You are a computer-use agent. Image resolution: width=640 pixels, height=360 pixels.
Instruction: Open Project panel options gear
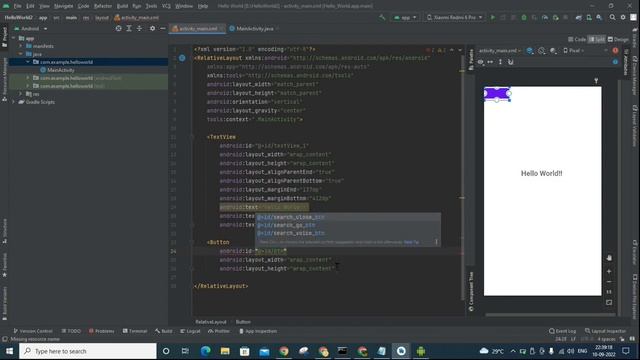click(x=152, y=29)
